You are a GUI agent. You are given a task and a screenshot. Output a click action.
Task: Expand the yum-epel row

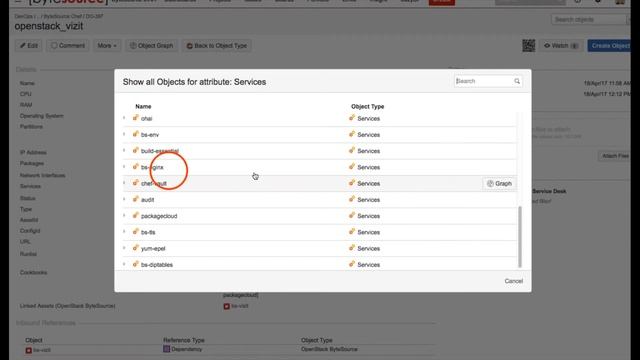[124, 248]
